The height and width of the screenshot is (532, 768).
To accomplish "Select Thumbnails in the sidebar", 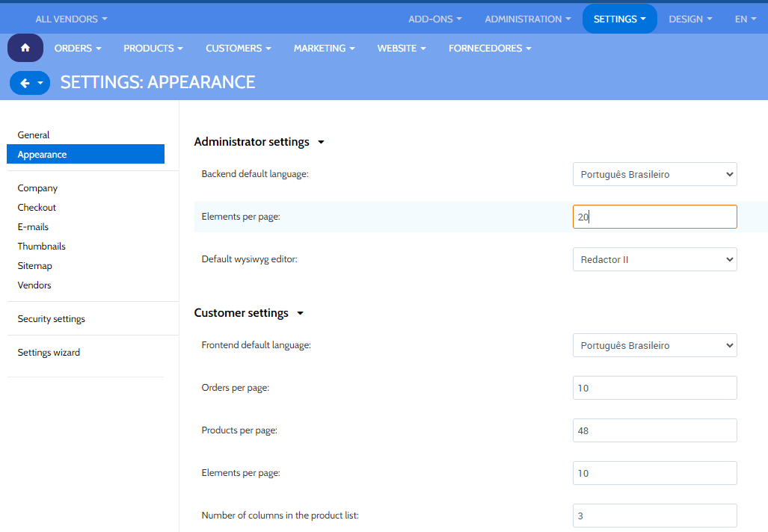I will tap(42, 247).
